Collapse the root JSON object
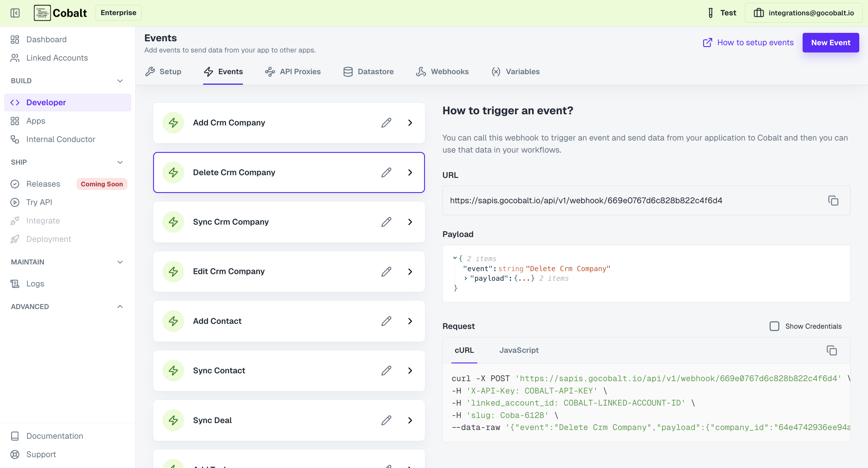The width and height of the screenshot is (868, 468). click(455, 258)
